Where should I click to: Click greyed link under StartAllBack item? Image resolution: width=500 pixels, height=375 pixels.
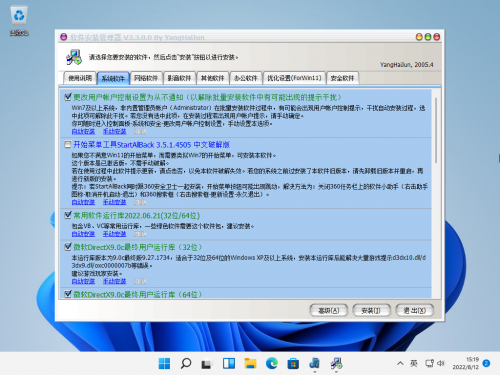click(x=140, y=202)
